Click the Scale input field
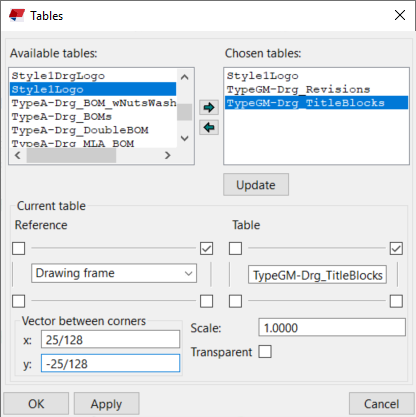 (332, 327)
